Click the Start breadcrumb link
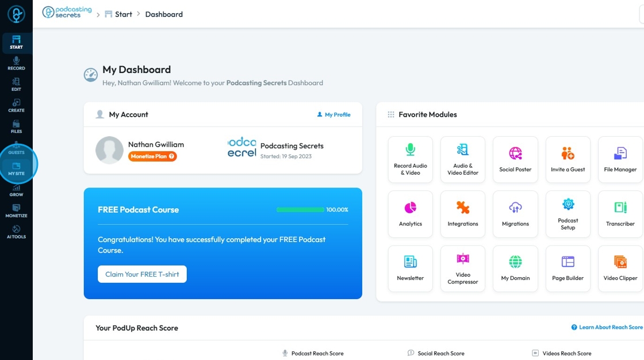Screen dimensions: 644x360 (118, 14)
